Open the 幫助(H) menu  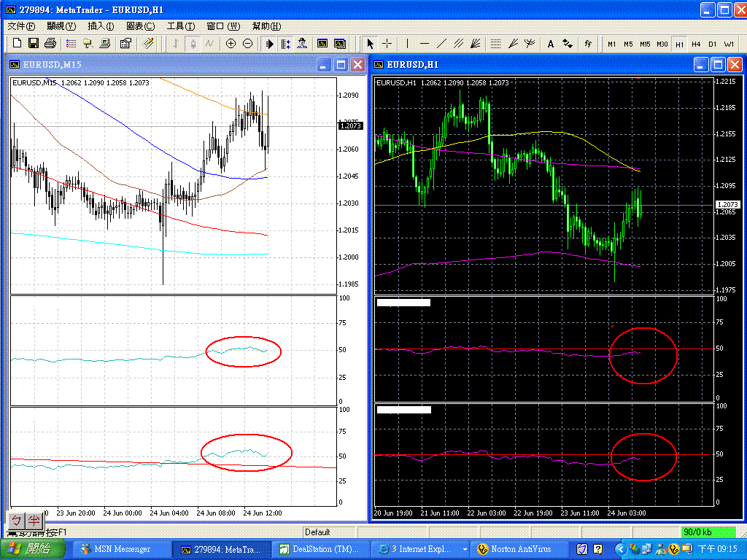pos(266,26)
